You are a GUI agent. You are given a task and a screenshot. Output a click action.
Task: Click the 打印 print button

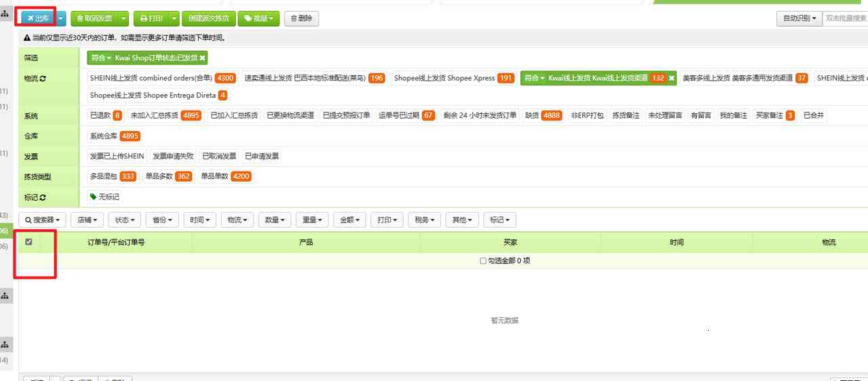(151, 18)
